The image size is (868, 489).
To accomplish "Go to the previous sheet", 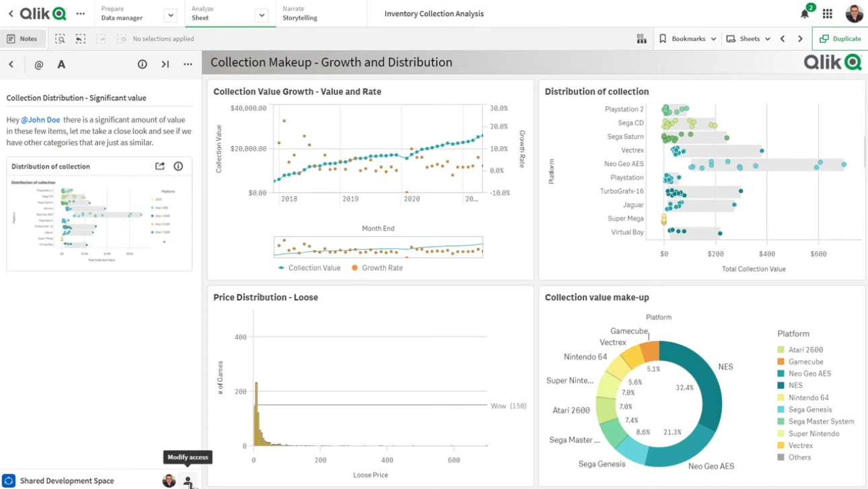I will [783, 39].
